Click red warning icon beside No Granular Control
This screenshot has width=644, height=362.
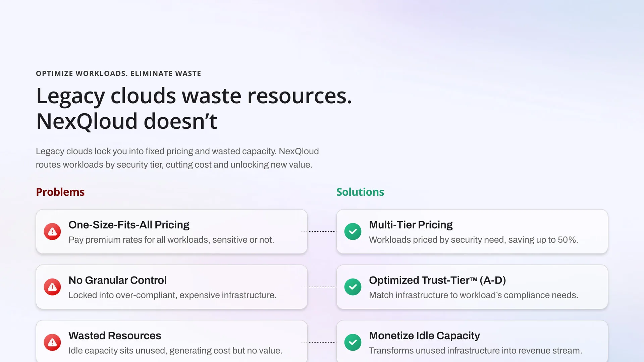point(52,287)
